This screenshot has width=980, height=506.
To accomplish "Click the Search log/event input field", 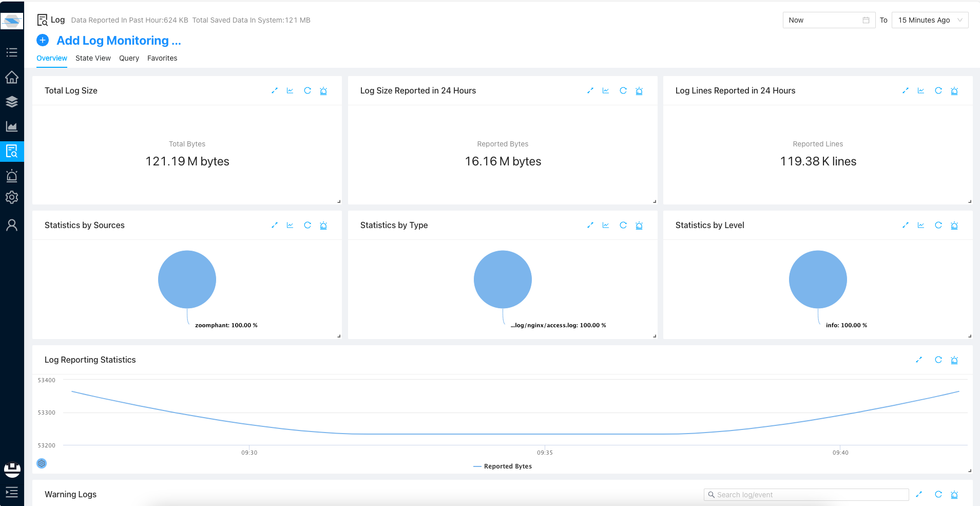I will click(806, 495).
